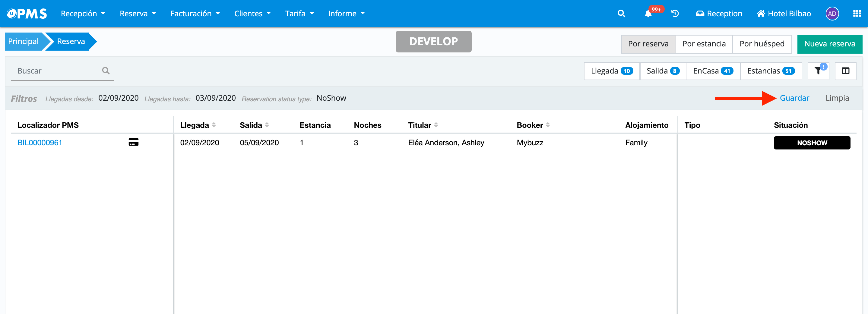Viewport: 868px width, 314px height.
Task: Click Guardar to save filters
Action: (794, 98)
